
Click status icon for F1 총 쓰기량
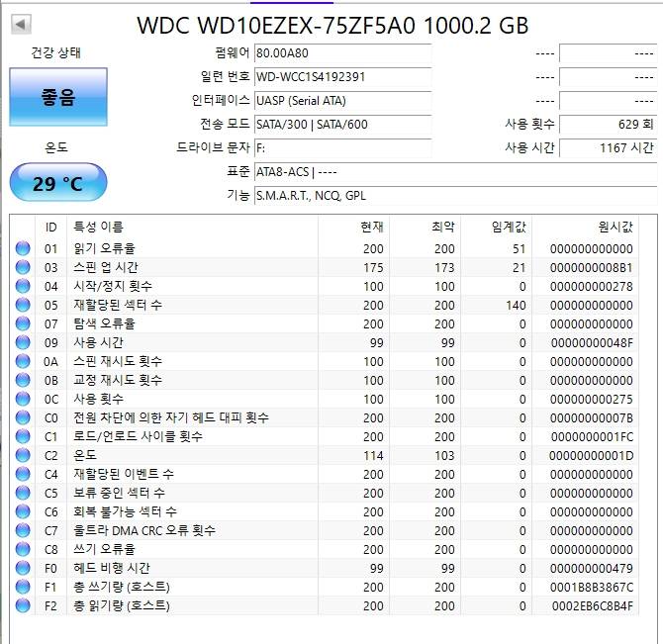click(x=23, y=587)
